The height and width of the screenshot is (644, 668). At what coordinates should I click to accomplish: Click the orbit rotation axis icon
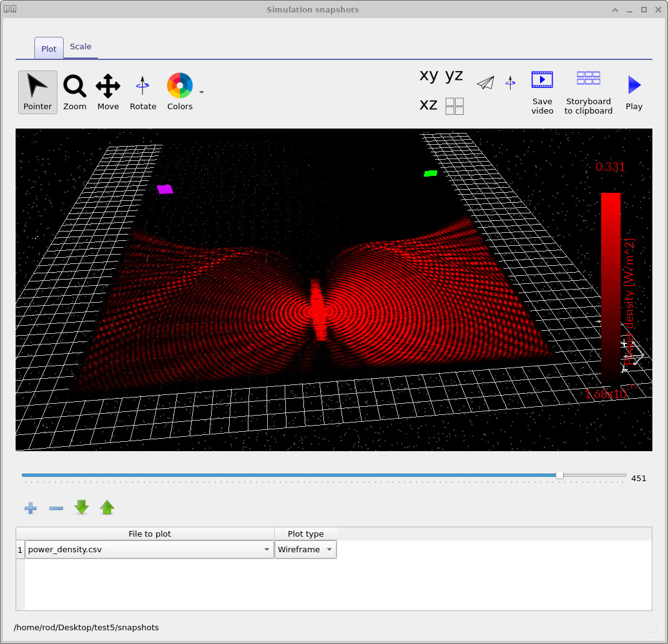[510, 82]
